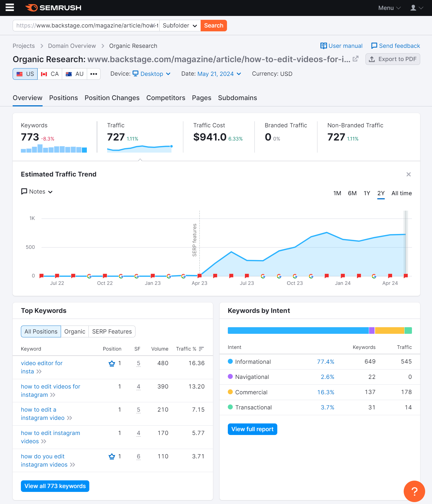Switch to the Pages tab
432x504 pixels.
[x=202, y=98]
